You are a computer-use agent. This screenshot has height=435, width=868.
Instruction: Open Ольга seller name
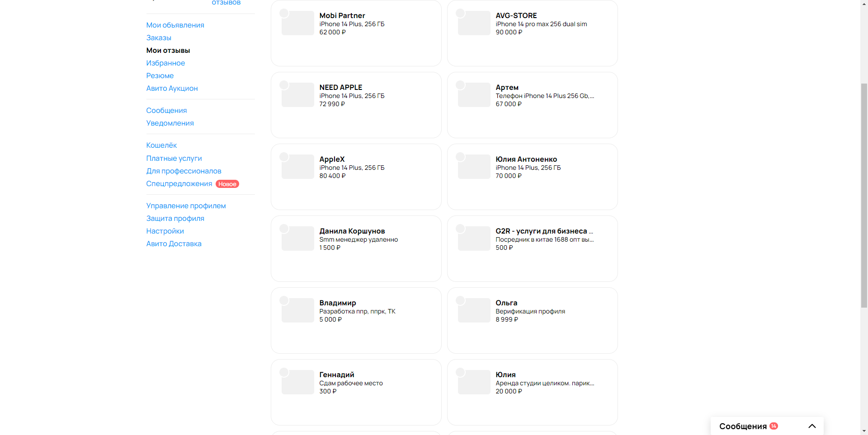point(506,303)
